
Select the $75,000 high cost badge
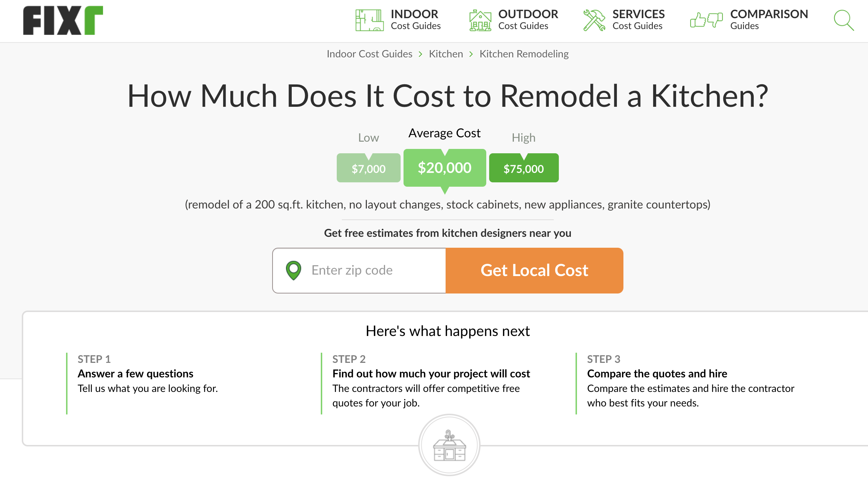pyautogui.click(x=523, y=169)
